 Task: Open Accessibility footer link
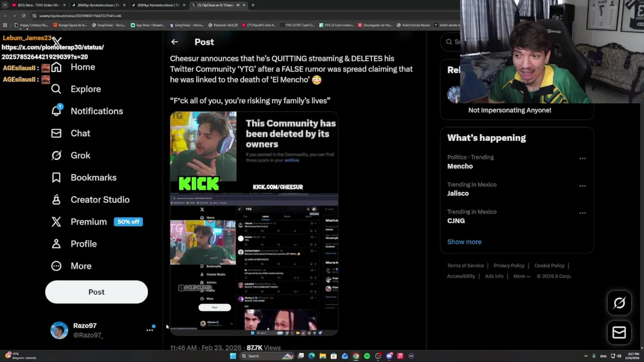click(x=461, y=276)
